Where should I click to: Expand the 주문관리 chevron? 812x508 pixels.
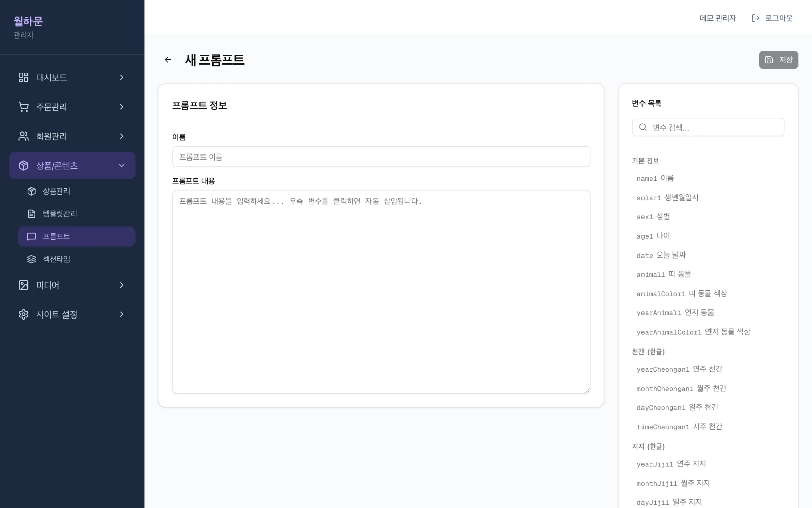pos(122,107)
